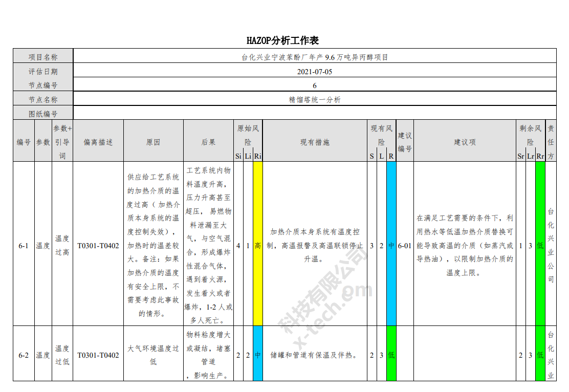Click the 剩余风险 column header
Viewport: 569px width, 392px height.
pos(531,135)
